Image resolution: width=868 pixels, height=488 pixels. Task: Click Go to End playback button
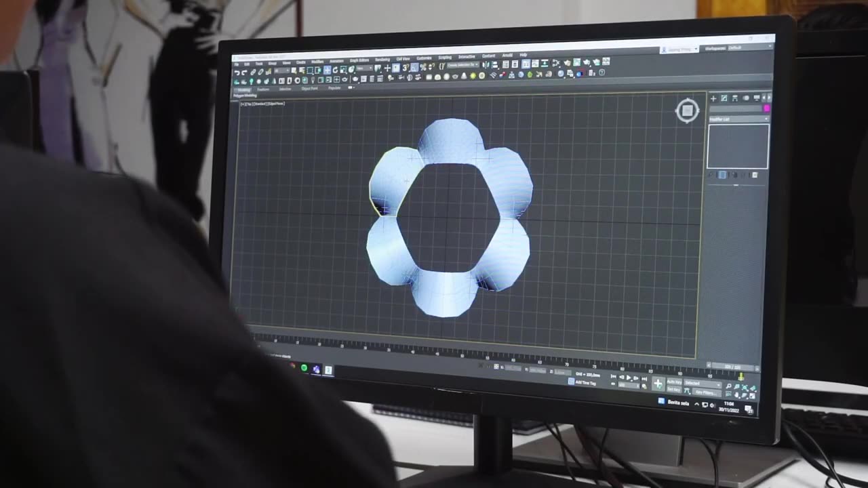[644, 379]
